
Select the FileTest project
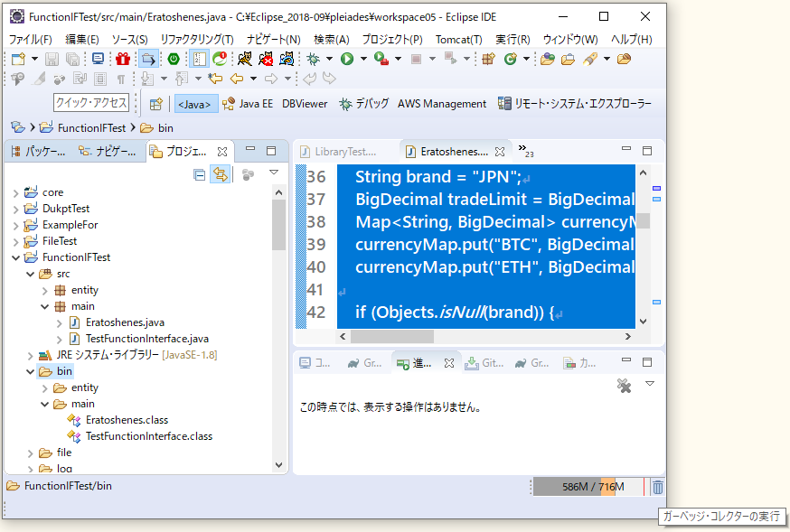coord(60,241)
